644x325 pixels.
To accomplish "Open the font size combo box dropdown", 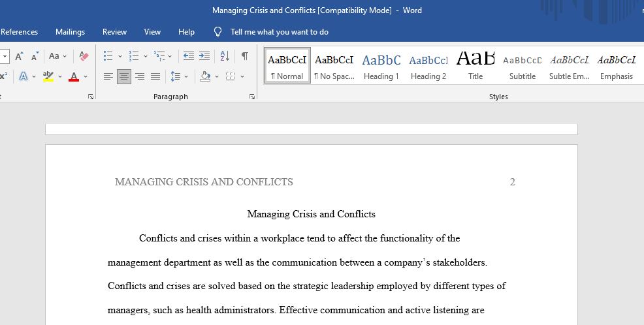I will click(5, 56).
